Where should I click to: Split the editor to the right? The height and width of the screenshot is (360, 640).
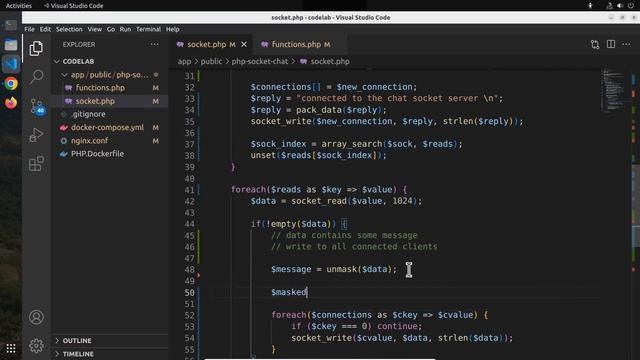click(x=611, y=44)
